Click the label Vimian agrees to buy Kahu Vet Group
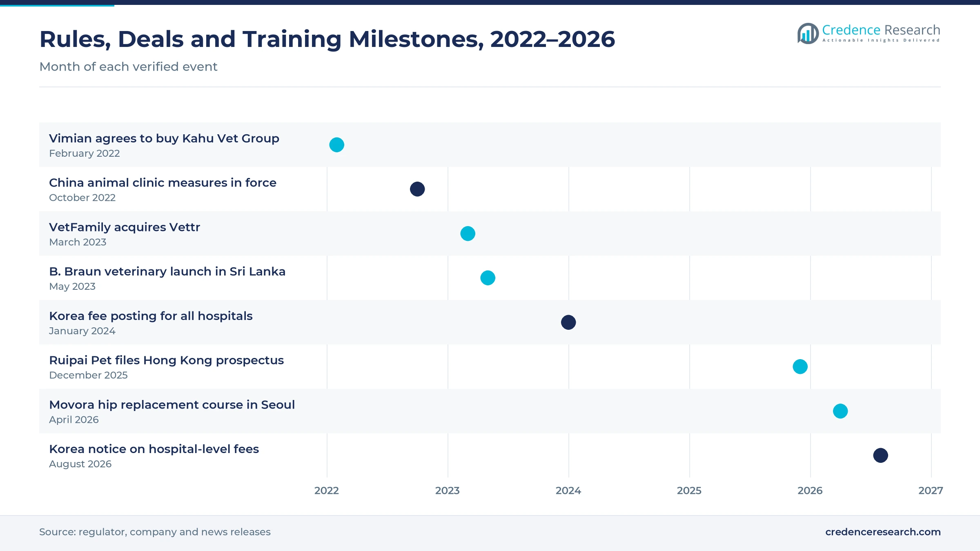This screenshot has height=551, width=980. tap(164, 138)
